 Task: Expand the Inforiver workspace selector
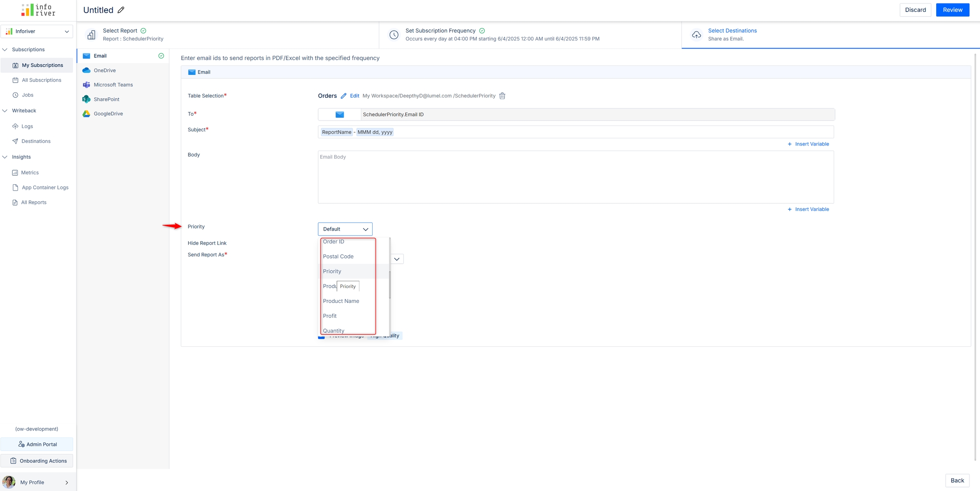37,31
